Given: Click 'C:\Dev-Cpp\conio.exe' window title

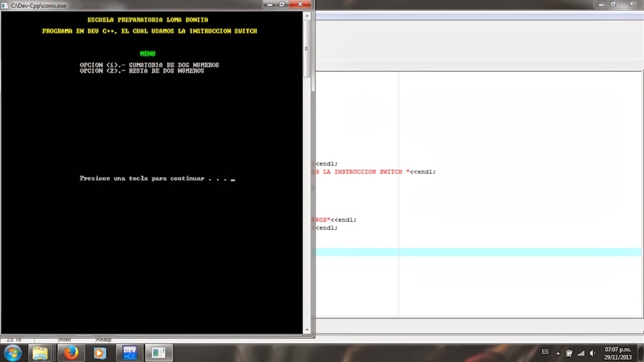Looking at the screenshot, I should 38,6.
